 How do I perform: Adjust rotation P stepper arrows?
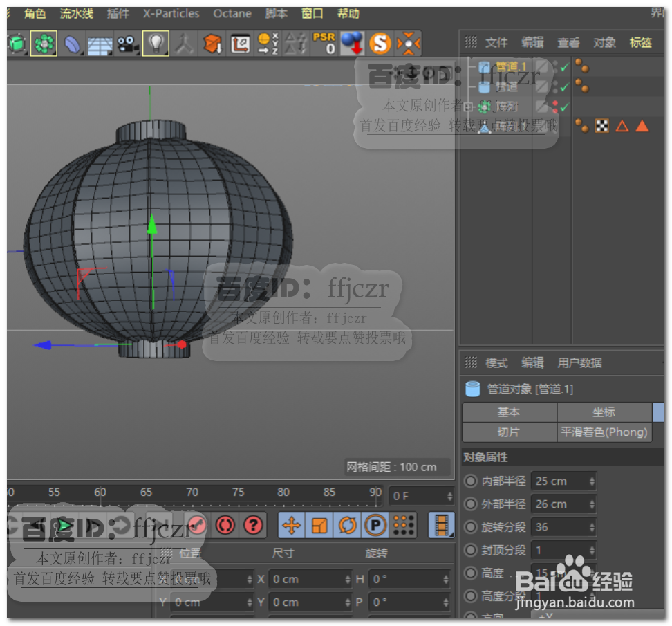coord(446,602)
